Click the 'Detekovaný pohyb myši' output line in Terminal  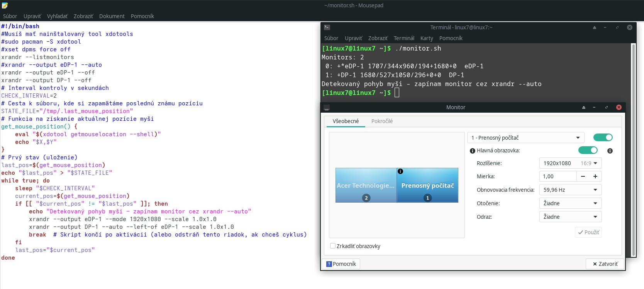click(x=432, y=84)
